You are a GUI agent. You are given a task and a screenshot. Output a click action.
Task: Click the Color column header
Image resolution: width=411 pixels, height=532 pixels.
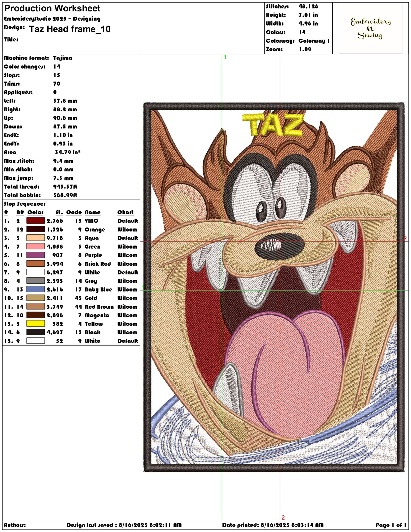click(x=35, y=212)
